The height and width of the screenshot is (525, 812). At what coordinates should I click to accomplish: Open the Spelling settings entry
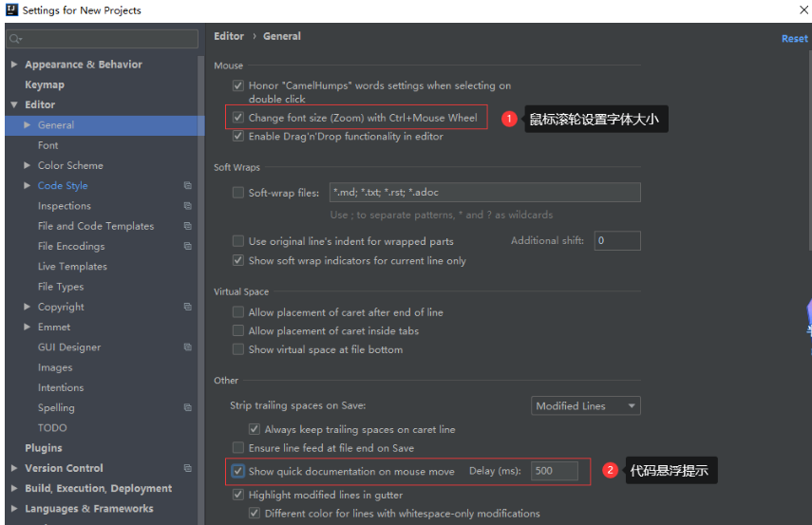pos(56,407)
